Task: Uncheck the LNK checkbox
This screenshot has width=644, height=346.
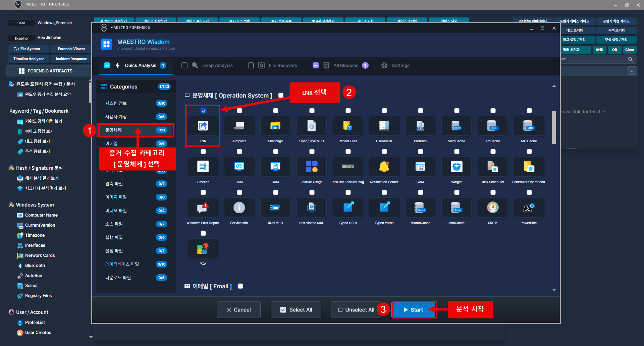Action: click(203, 111)
